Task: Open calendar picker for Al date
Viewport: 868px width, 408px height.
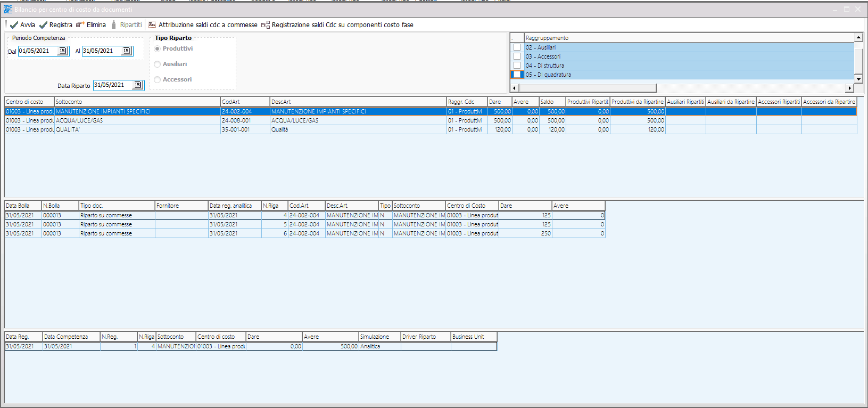Action: [x=126, y=51]
